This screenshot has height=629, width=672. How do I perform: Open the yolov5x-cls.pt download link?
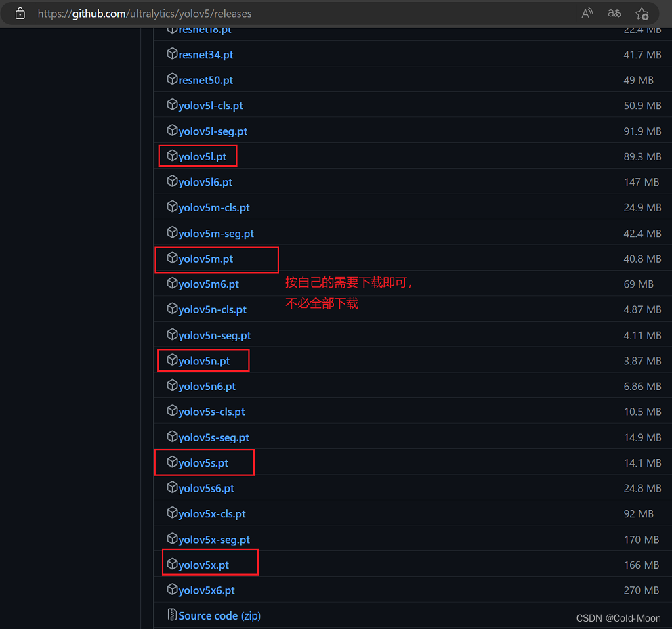pyautogui.click(x=212, y=514)
